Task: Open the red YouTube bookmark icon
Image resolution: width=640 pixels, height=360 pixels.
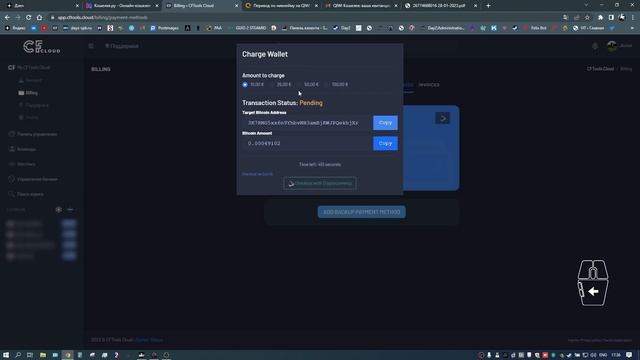Action: pos(44,28)
